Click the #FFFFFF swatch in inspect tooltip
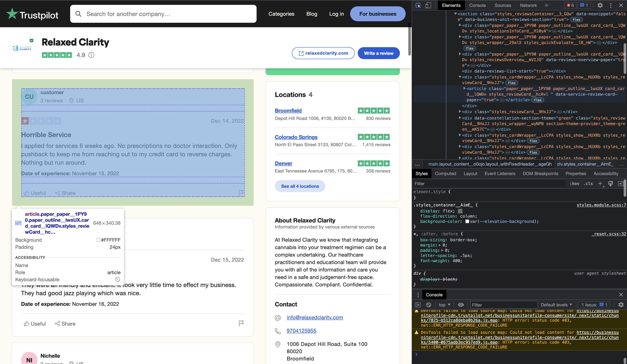 tap(98, 240)
